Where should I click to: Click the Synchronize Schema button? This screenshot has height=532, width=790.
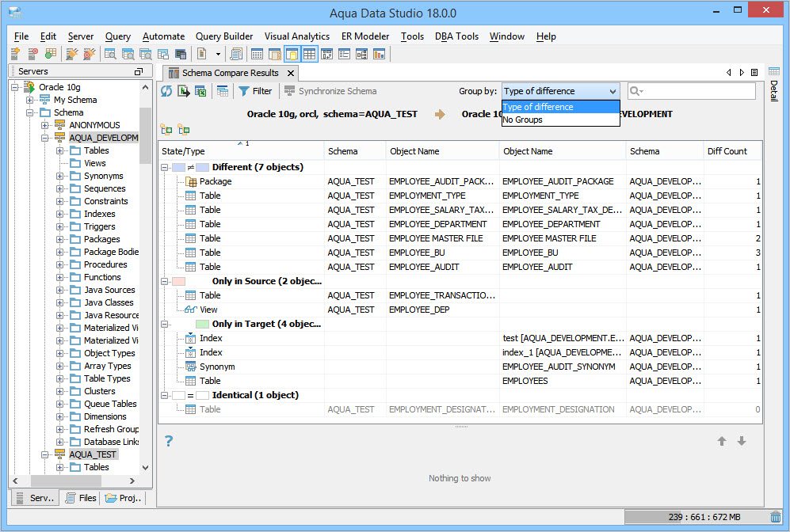pyautogui.click(x=330, y=91)
